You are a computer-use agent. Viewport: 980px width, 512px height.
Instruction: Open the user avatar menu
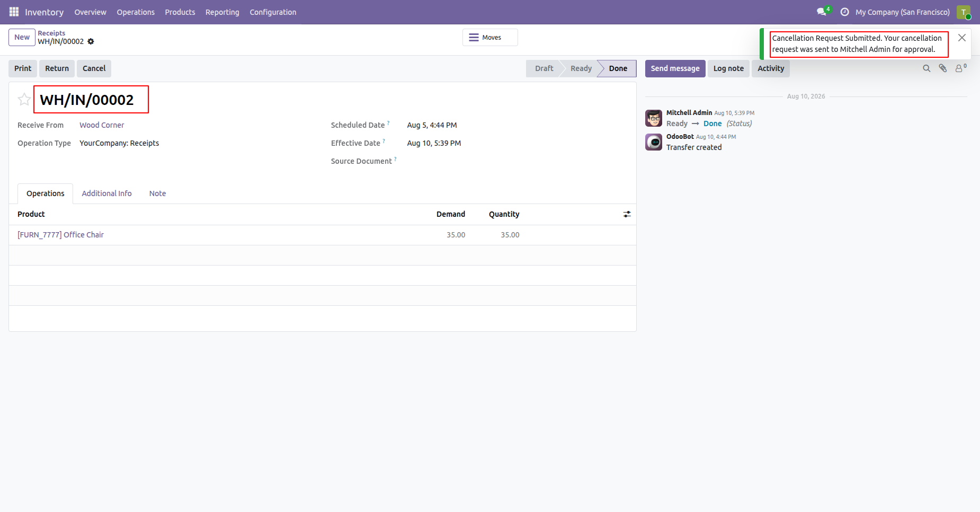[x=964, y=12]
